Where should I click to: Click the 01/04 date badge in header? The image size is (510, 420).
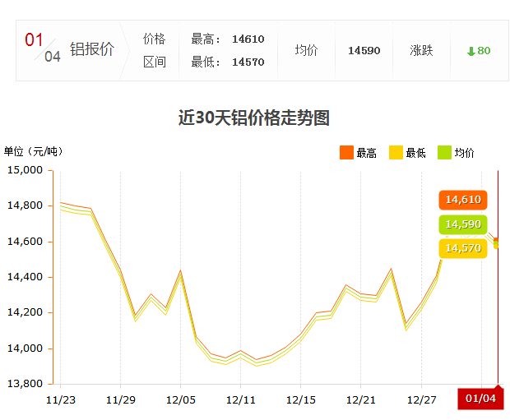point(43,48)
